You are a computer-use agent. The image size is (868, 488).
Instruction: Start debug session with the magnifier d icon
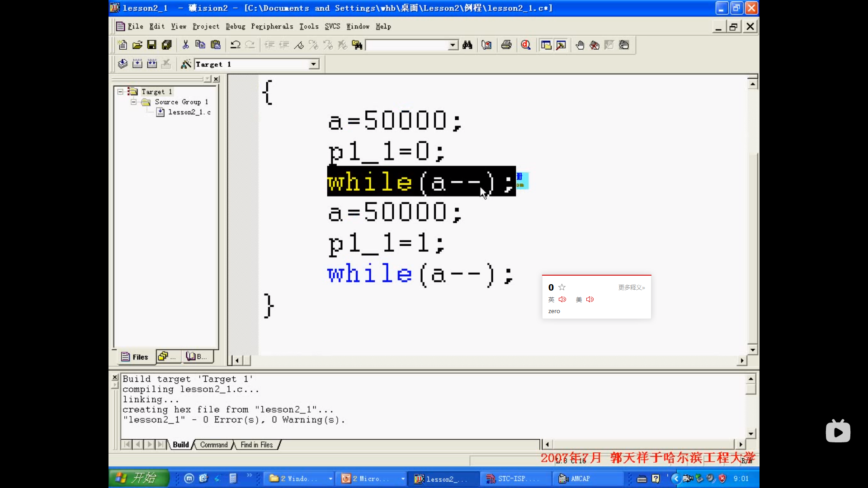coord(526,45)
